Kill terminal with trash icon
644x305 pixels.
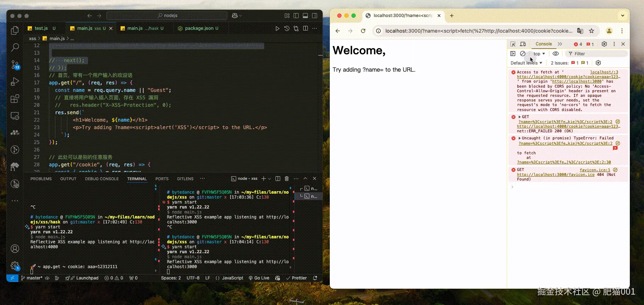287,178
